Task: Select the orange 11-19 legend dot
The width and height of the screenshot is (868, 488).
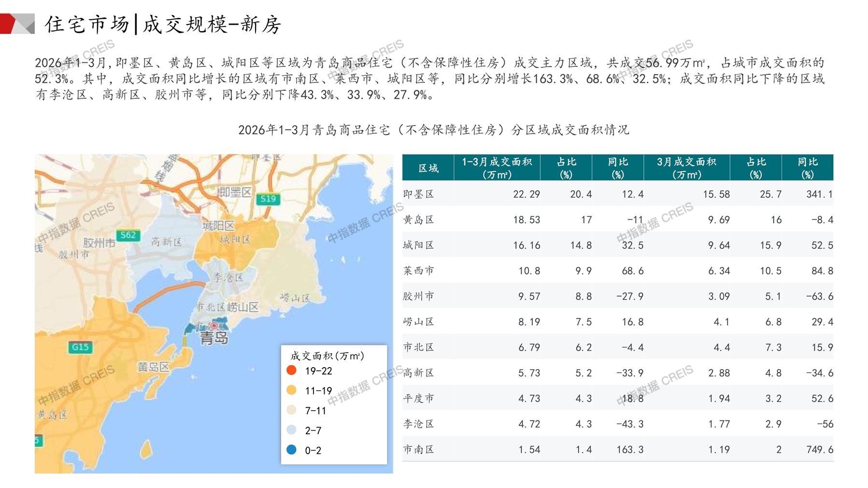Action: pos(291,390)
